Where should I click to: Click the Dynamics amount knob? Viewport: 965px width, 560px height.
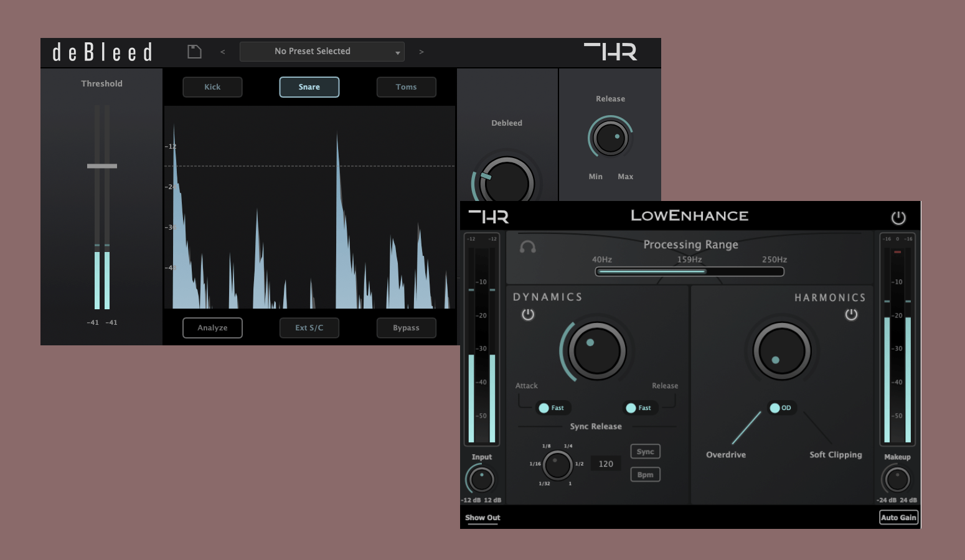coord(596,351)
